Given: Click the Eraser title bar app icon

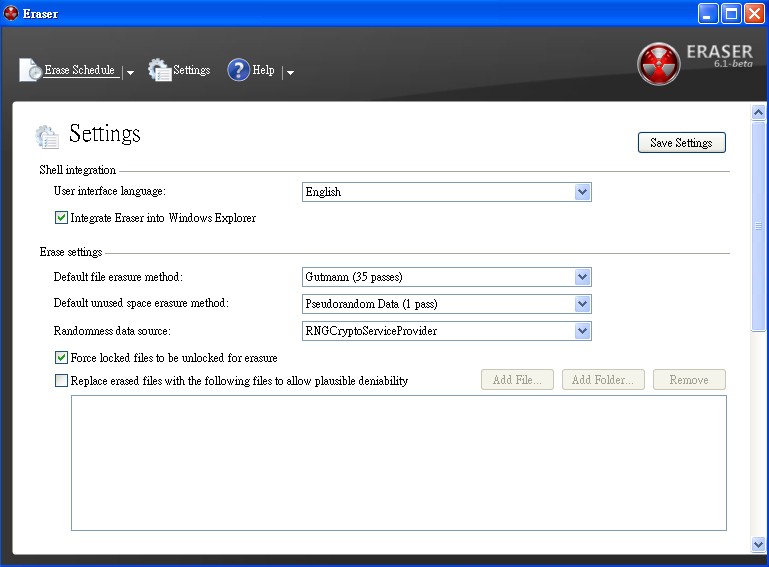Looking at the screenshot, I should (x=10, y=13).
